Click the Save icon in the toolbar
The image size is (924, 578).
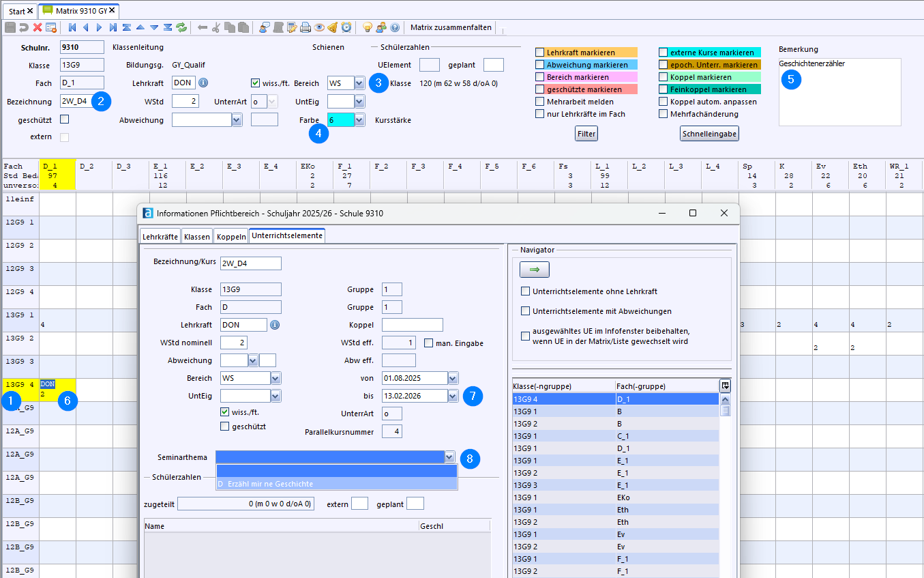10,27
